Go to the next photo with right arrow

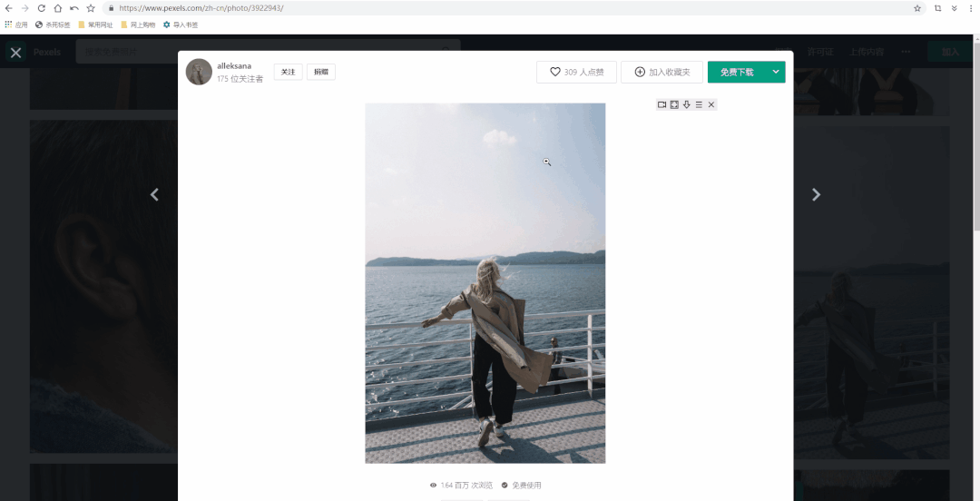click(x=816, y=194)
